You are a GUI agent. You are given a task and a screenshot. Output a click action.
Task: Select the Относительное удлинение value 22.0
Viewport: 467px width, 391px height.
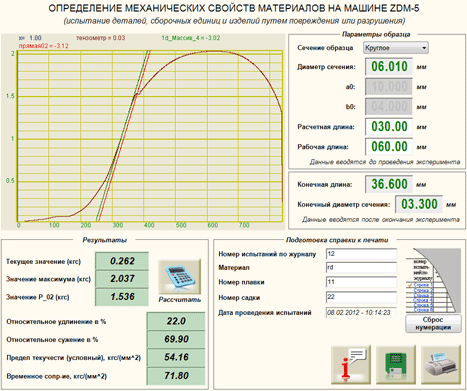click(176, 321)
